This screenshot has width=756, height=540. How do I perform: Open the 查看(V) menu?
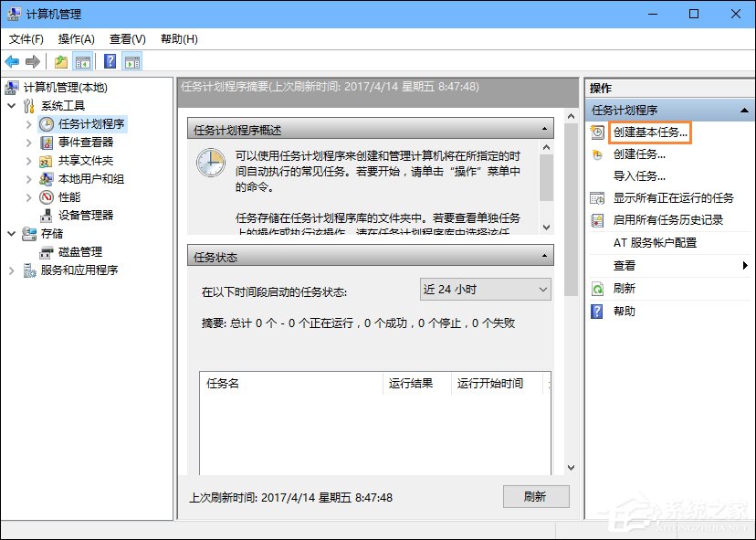click(x=127, y=38)
